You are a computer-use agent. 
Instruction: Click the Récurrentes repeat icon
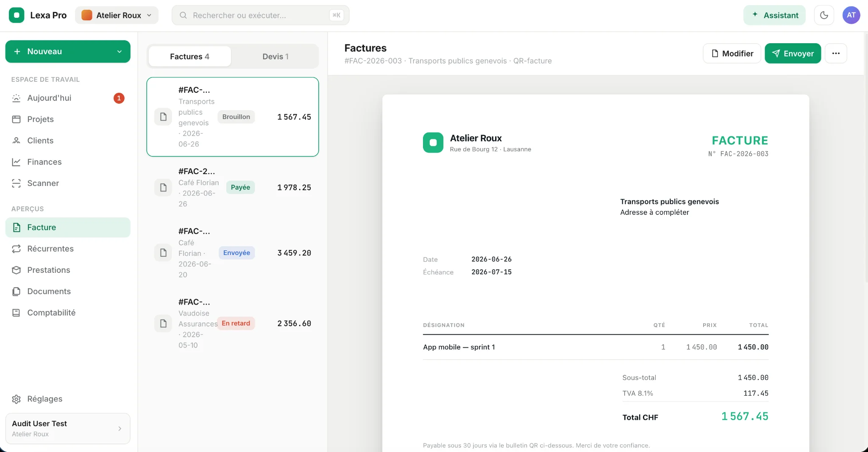pos(16,249)
